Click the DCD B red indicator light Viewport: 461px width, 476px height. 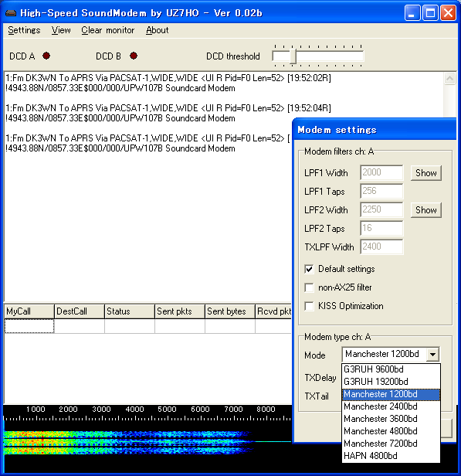(x=134, y=56)
